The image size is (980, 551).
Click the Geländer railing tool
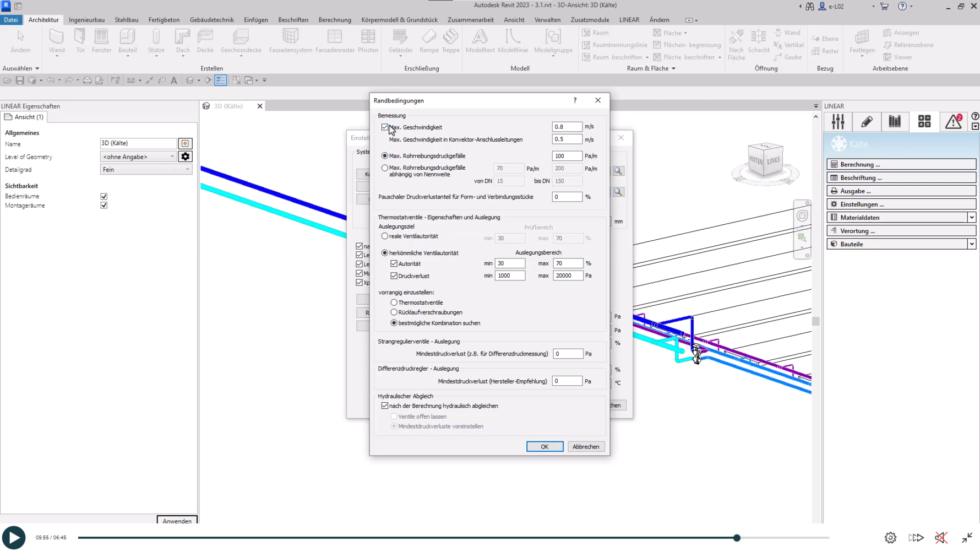(400, 41)
